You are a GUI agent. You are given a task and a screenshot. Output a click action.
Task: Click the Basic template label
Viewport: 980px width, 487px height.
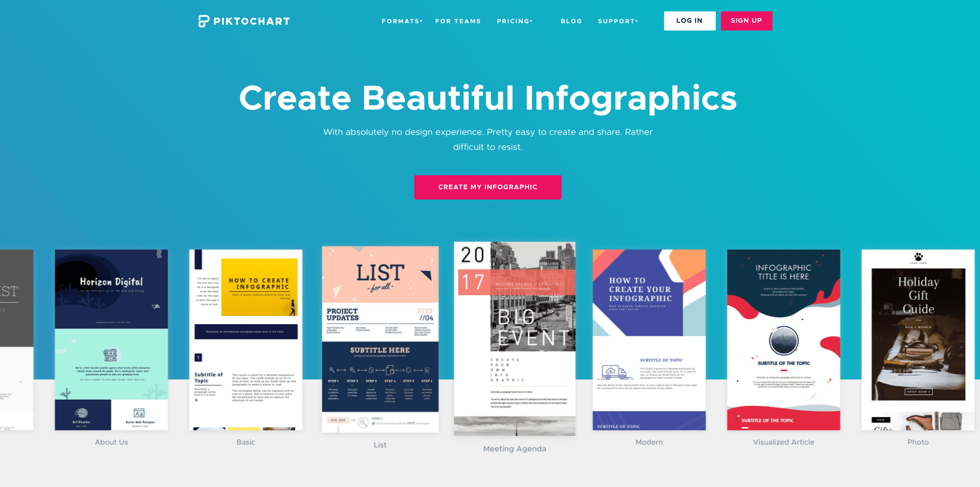pyautogui.click(x=246, y=442)
